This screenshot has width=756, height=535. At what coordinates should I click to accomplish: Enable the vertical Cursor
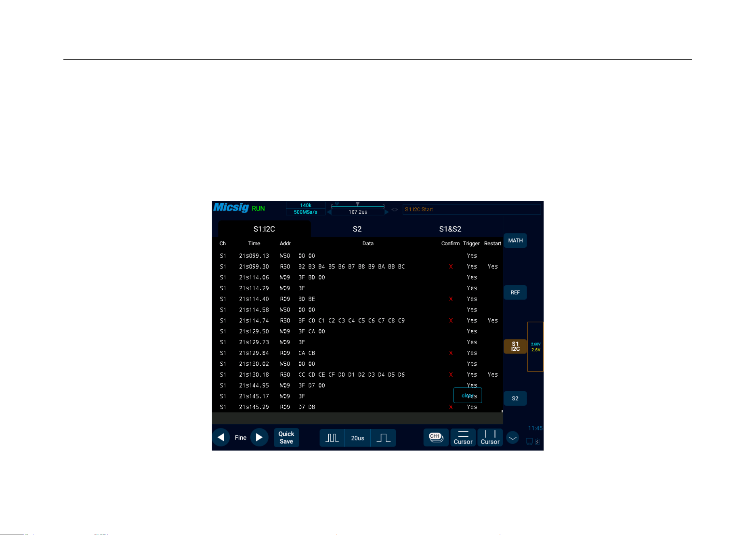[490, 438]
